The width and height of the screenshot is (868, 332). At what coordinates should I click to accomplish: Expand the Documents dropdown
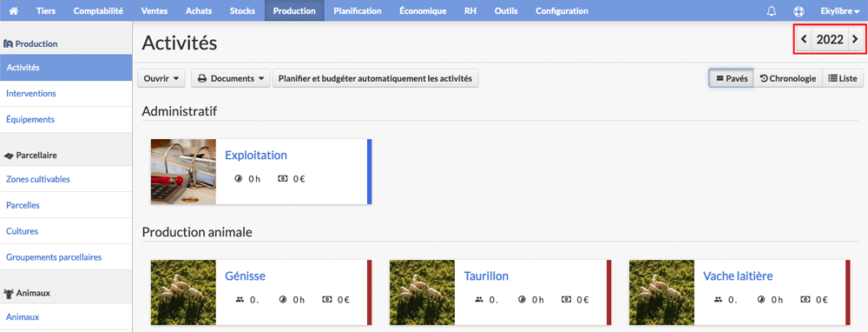231,79
